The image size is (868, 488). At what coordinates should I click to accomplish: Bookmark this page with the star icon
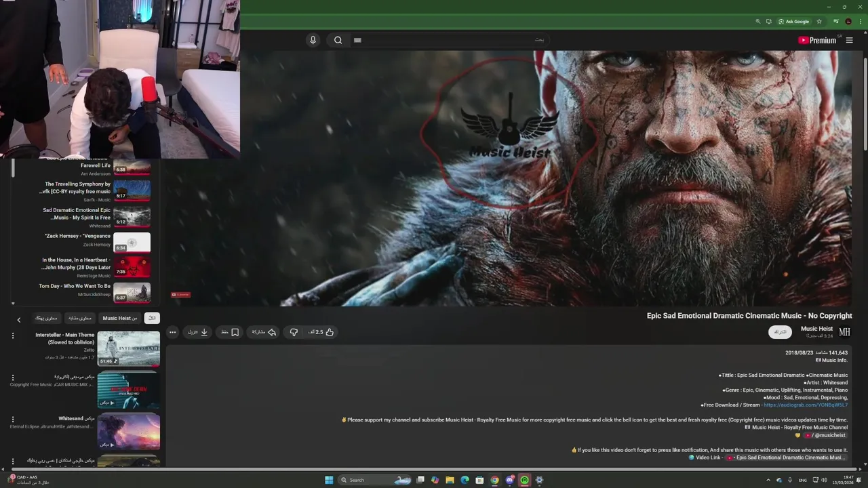(x=819, y=22)
